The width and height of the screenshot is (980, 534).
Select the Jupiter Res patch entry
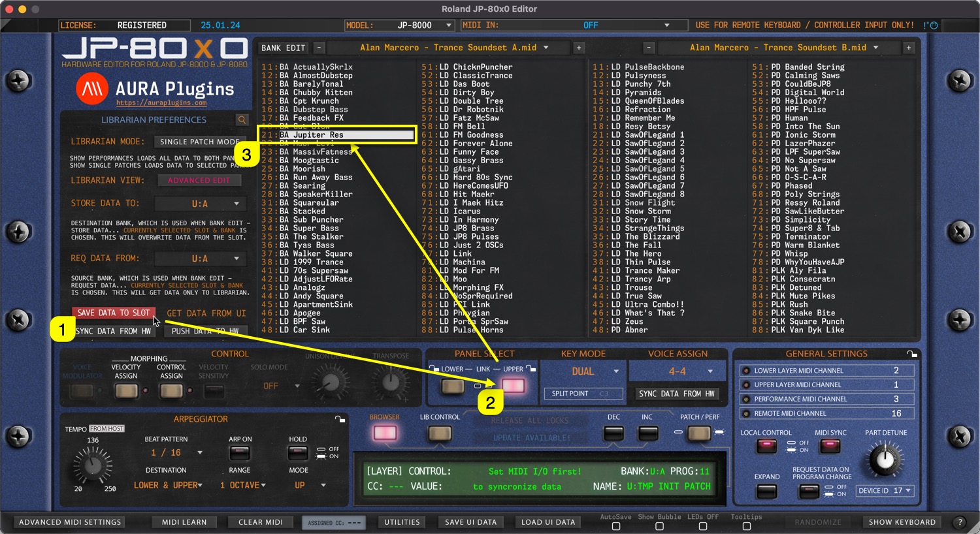[346, 135]
